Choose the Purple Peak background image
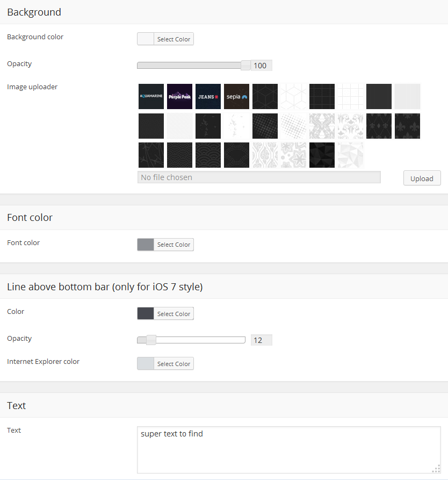 [x=179, y=97]
